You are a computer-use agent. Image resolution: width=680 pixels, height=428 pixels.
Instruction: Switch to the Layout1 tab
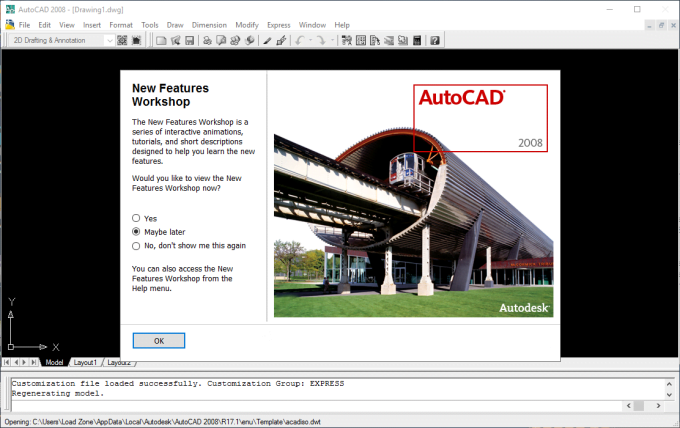[85, 363]
